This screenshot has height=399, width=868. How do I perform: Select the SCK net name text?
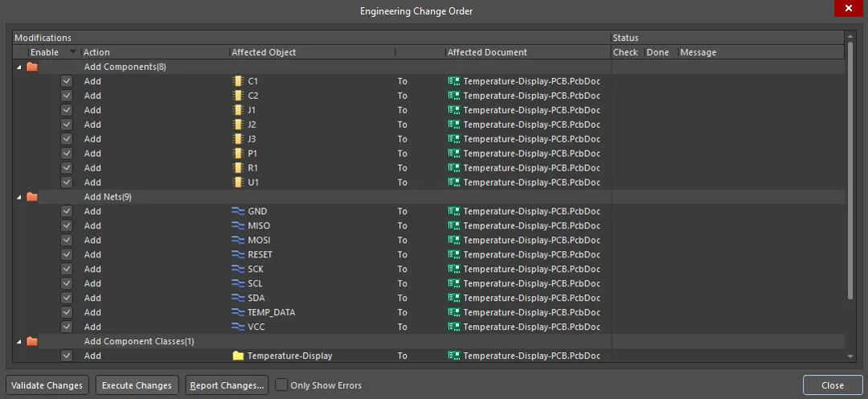pos(256,269)
